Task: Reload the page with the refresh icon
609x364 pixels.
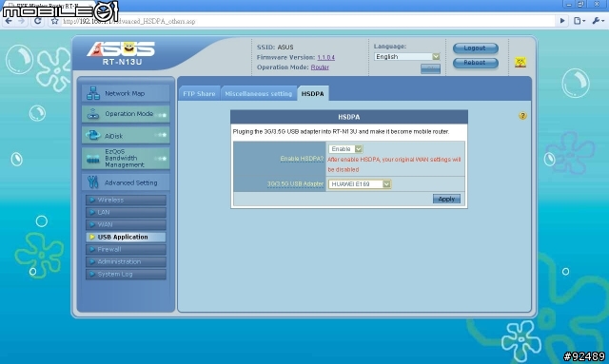Action: tap(37, 21)
